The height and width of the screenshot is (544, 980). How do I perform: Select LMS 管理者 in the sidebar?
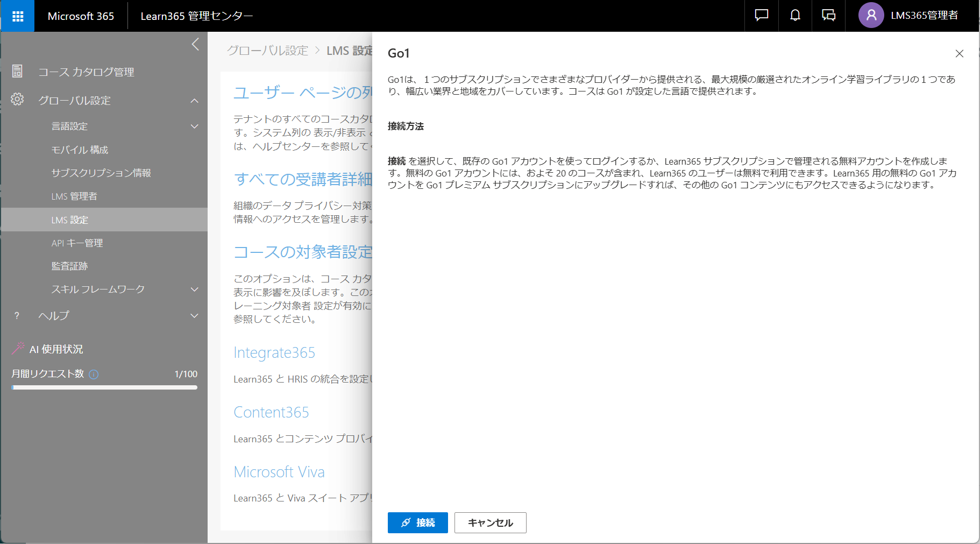click(74, 196)
